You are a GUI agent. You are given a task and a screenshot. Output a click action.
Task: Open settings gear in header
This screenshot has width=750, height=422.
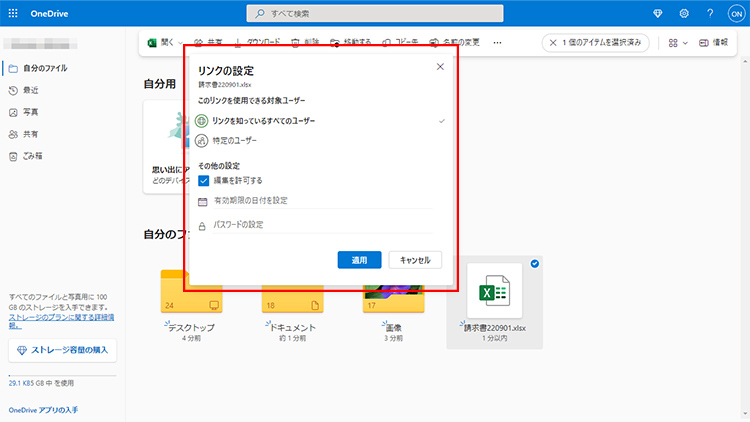pyautogui.click(x=684, y=14)
